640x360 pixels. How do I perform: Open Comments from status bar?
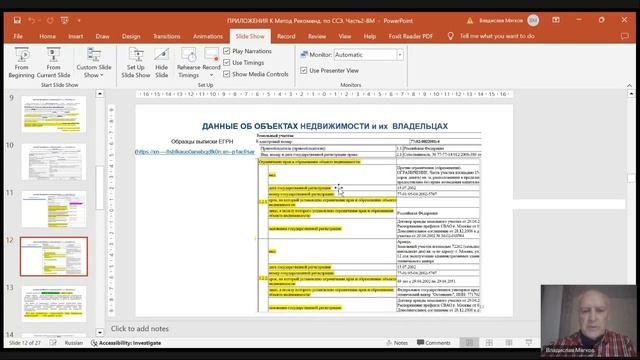click(434, 343)
